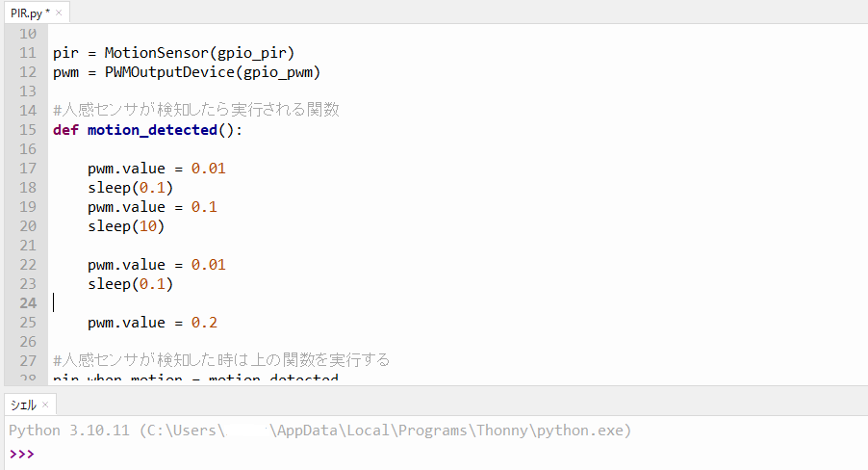This screenshot has height=470, width=868.
Task: Click the comment on line 14
Action: click(x=196, y=110)
